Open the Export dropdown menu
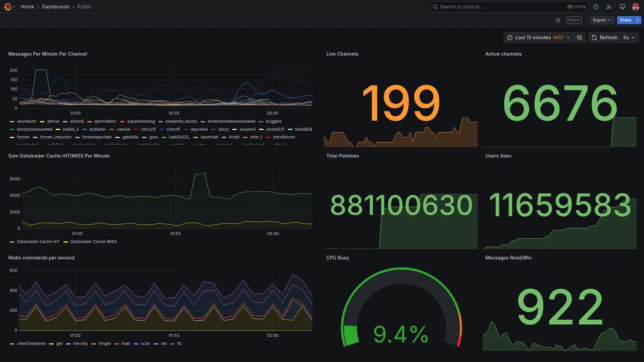Viewport: 644px width, 362px height. [602, 20]
